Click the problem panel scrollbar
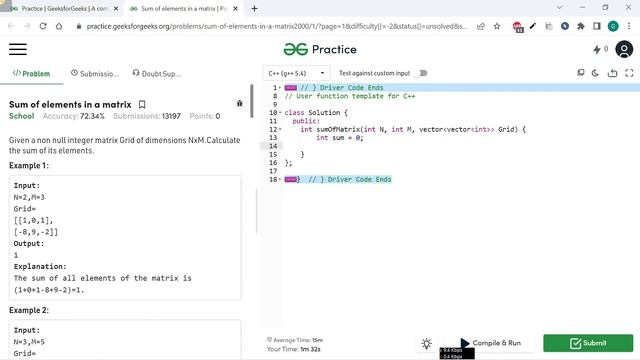Screen dimensions: 640x360 click(x=252, y=101)
